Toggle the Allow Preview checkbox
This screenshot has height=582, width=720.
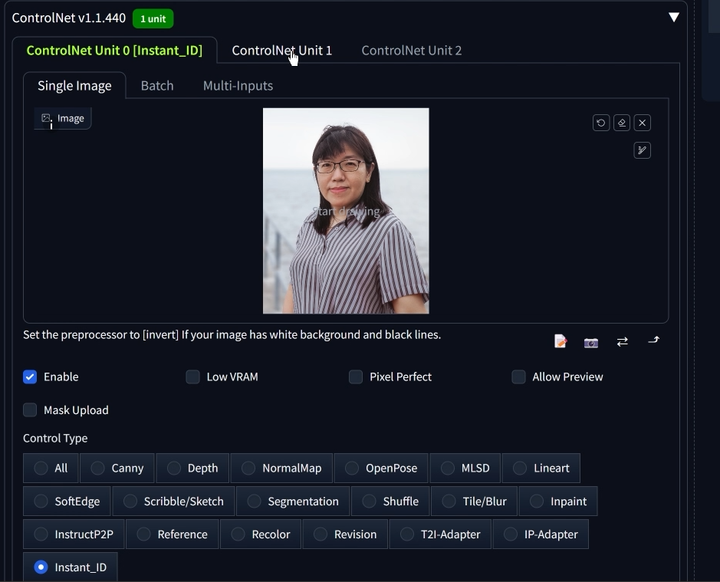click(x=519, y=377)
